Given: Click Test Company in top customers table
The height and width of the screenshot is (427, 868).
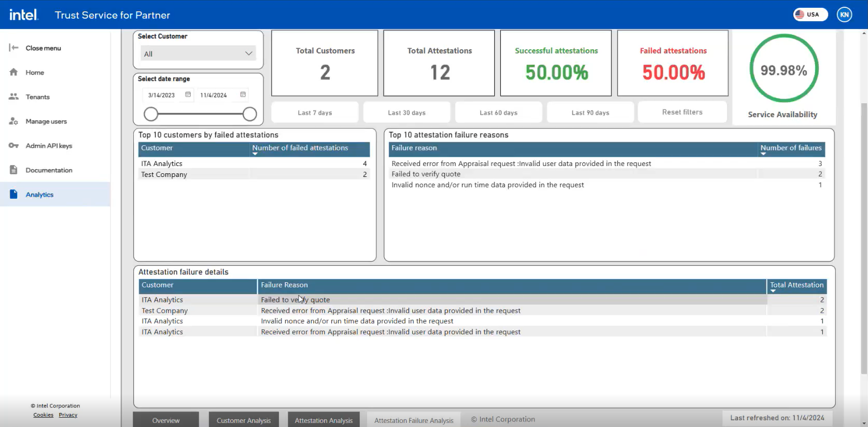Looking at the screenshot, I should click(164, 174).
